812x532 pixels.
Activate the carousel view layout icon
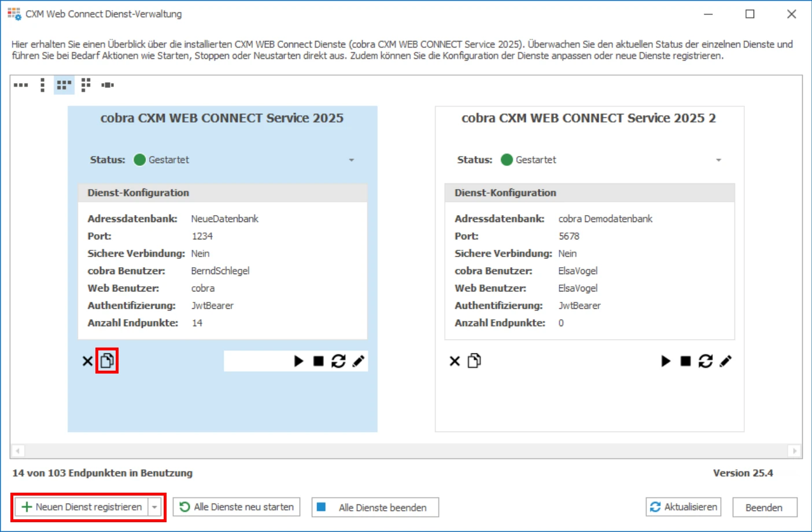pyautogui.click(x=109, y=84)
